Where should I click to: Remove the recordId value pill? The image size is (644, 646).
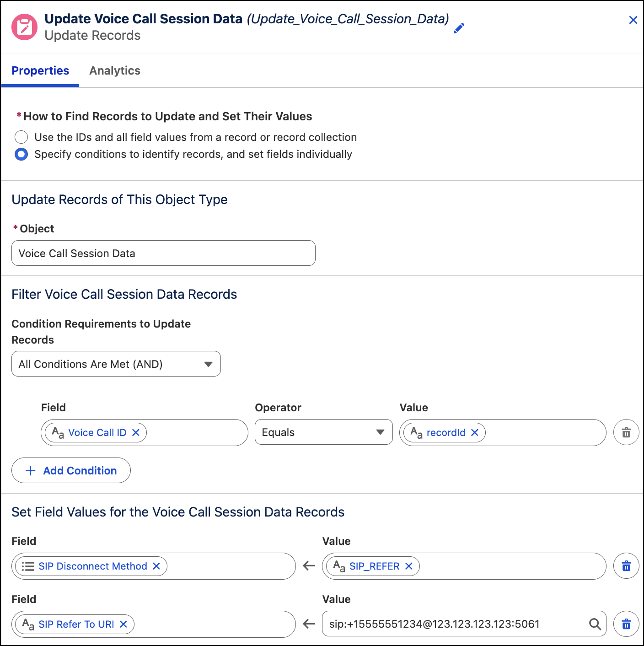pos(475,432)
